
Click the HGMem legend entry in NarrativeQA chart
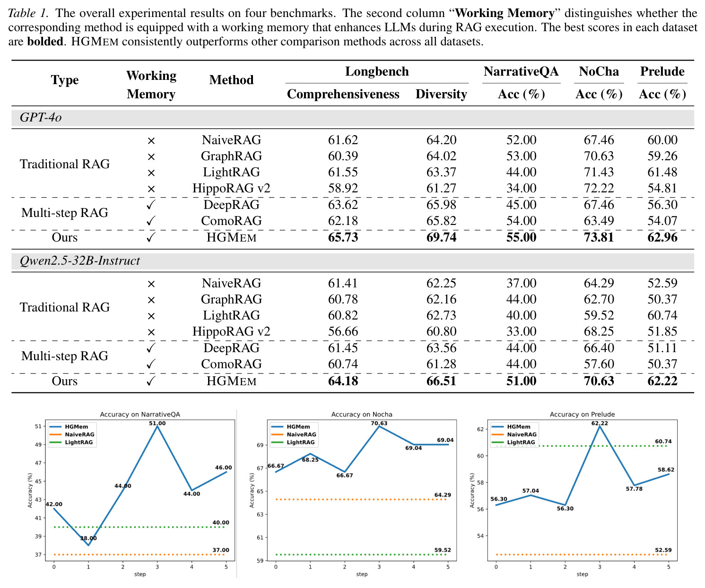(x=69, y=427)
